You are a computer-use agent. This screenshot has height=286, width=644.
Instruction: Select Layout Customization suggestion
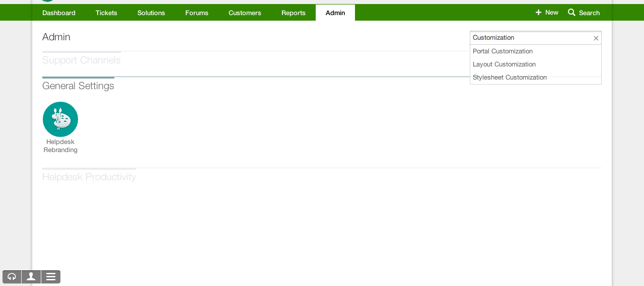(504, 64)
